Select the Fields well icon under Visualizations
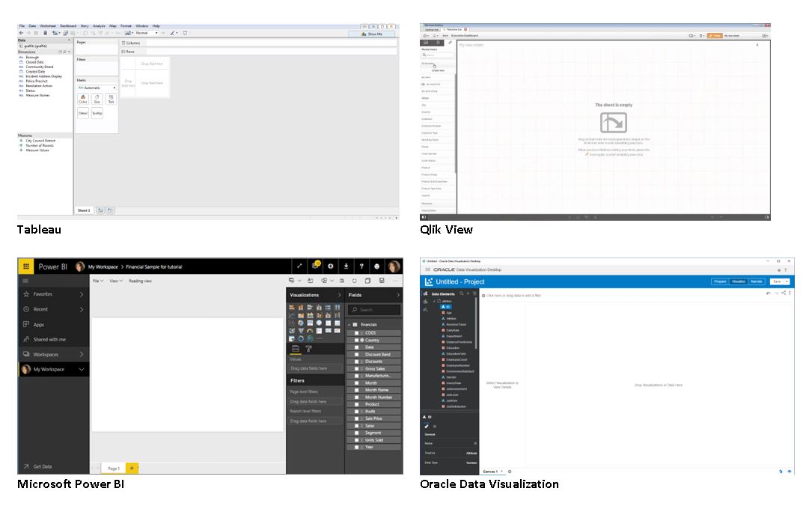 click(296, 349)
